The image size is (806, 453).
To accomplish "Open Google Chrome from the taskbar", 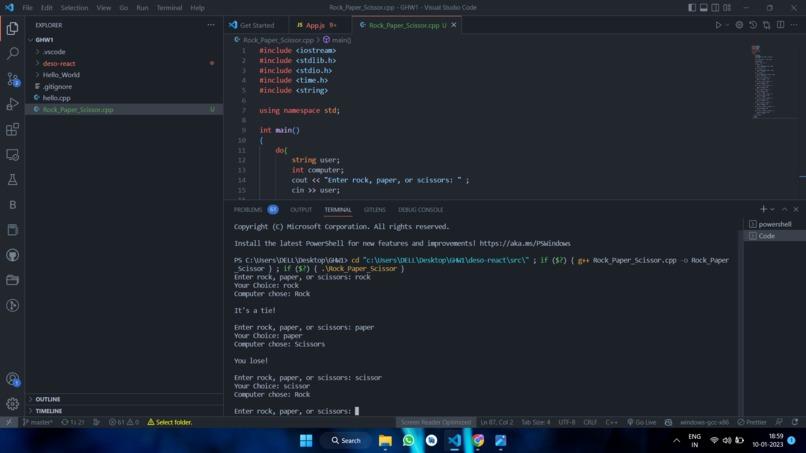I will point(478,441).
